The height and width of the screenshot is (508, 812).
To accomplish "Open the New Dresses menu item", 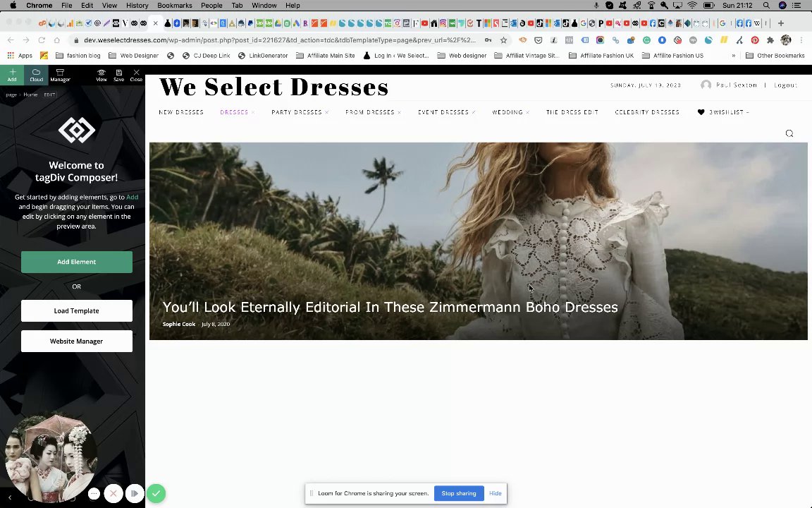I will [x=181, y=112].
